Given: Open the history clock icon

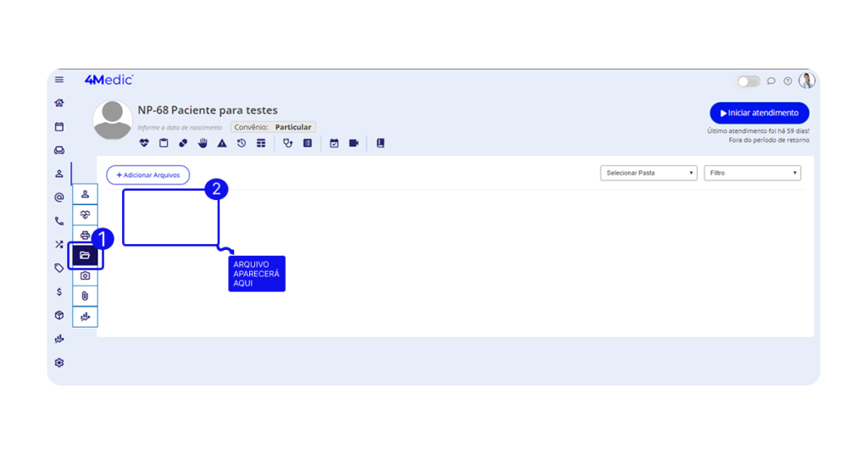Looking at the screenshot, I should (x=242, y=143).
